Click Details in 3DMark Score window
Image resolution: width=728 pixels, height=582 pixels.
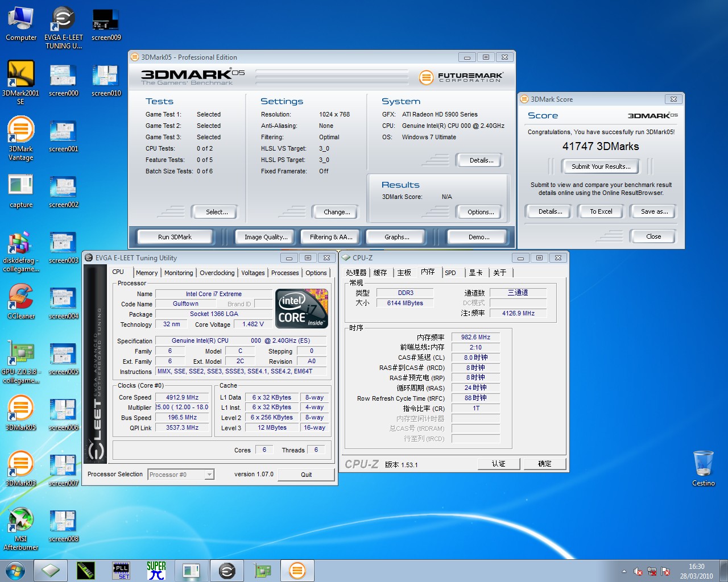pyautogui.click(x=550, y=211)
